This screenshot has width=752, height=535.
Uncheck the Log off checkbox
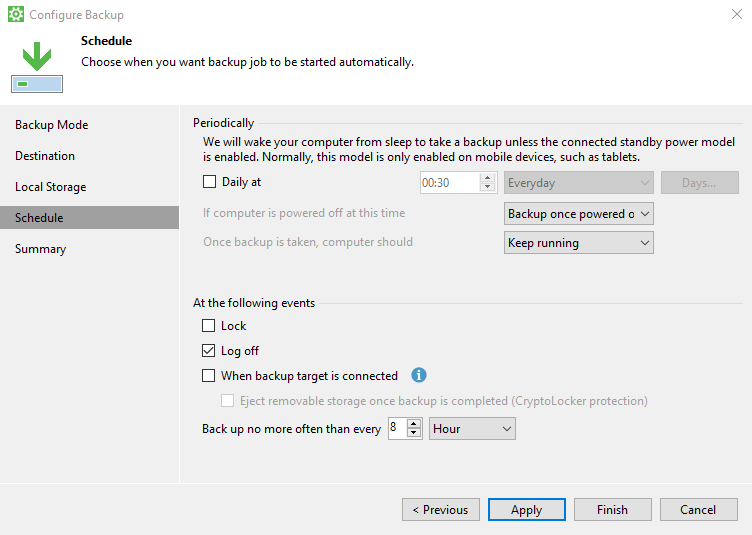pyautogui.click(x=209, y=351)
